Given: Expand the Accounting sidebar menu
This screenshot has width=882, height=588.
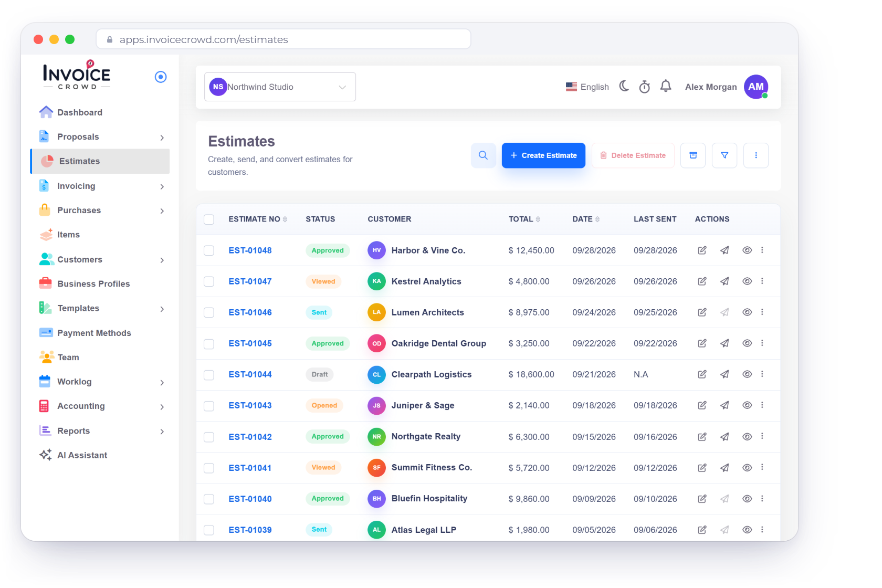Looking at the screenshot, I should [100, 406].
